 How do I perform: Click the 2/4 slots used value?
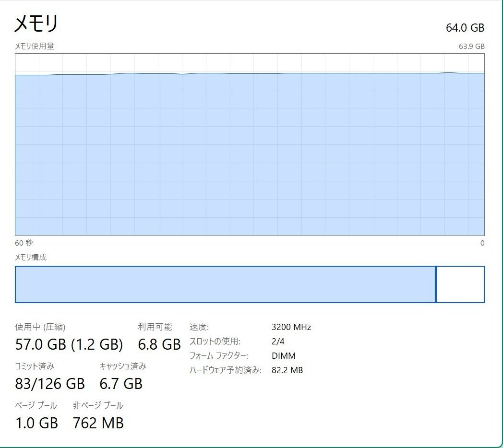pos(278,342)
